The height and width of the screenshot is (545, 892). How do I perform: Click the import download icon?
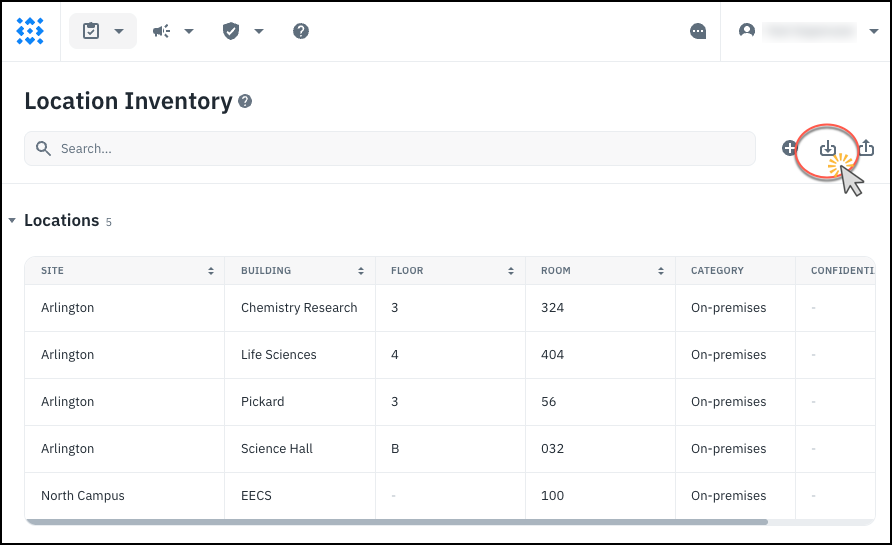(x=827, y=148)
